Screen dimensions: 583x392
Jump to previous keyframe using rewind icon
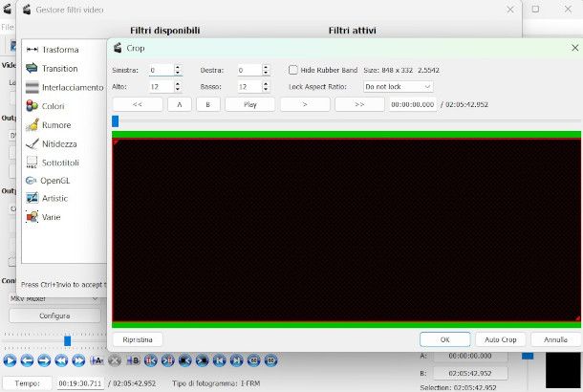click(x=61, y=360)
